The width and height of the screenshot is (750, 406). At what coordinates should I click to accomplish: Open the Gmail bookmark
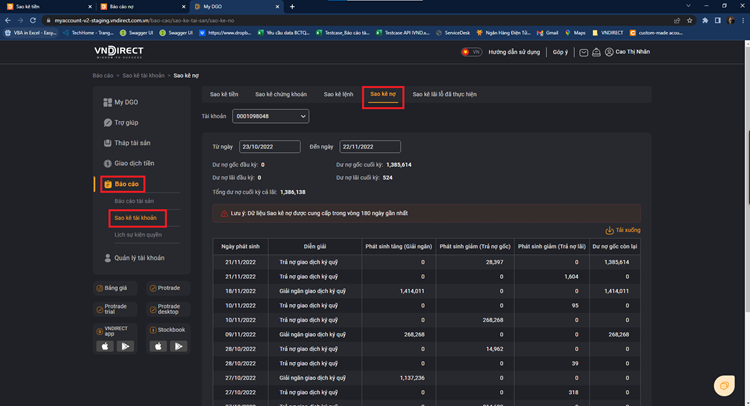[x=548, y=33]
